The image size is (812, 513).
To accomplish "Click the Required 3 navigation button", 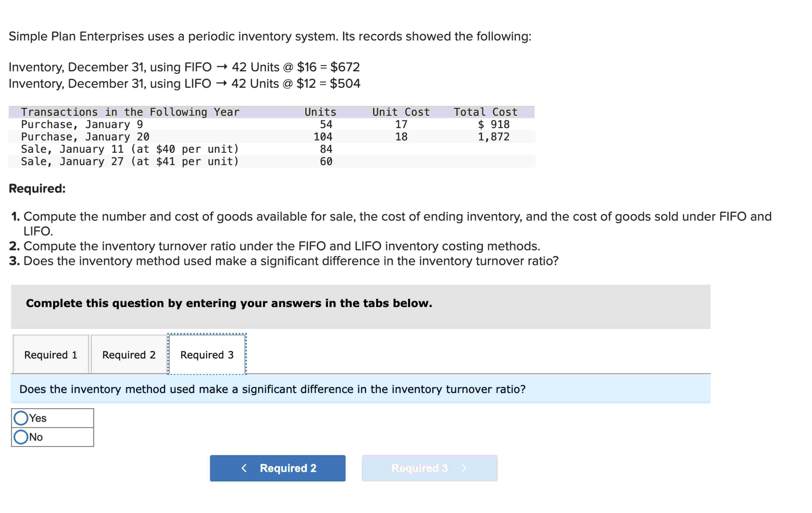I will [x=429, y=468].
